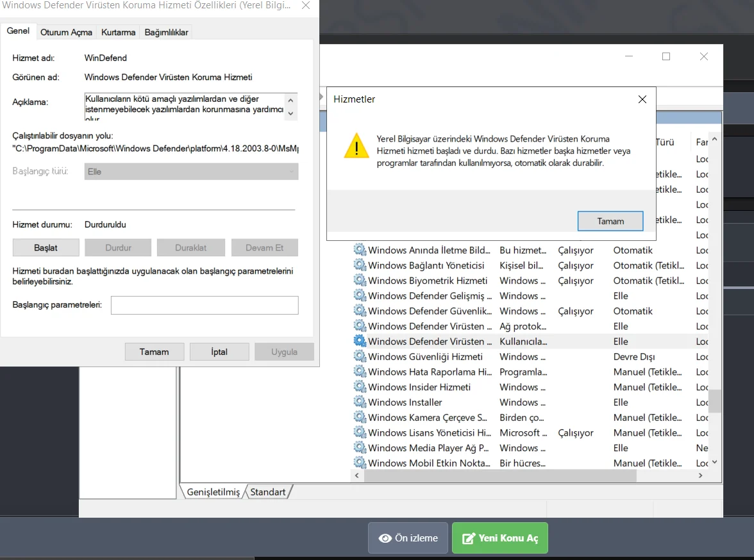Click Başlat to start the service

46,247
